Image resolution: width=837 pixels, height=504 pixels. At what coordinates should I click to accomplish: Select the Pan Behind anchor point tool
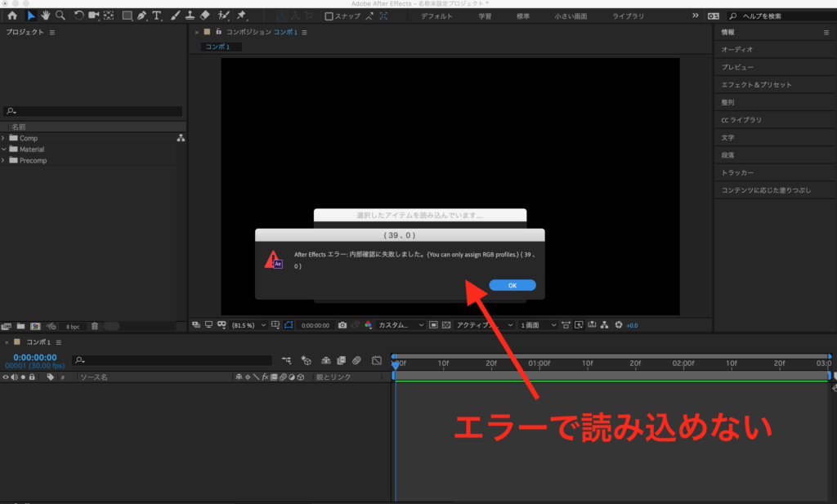pyautogui.click(x=109, y=16)
